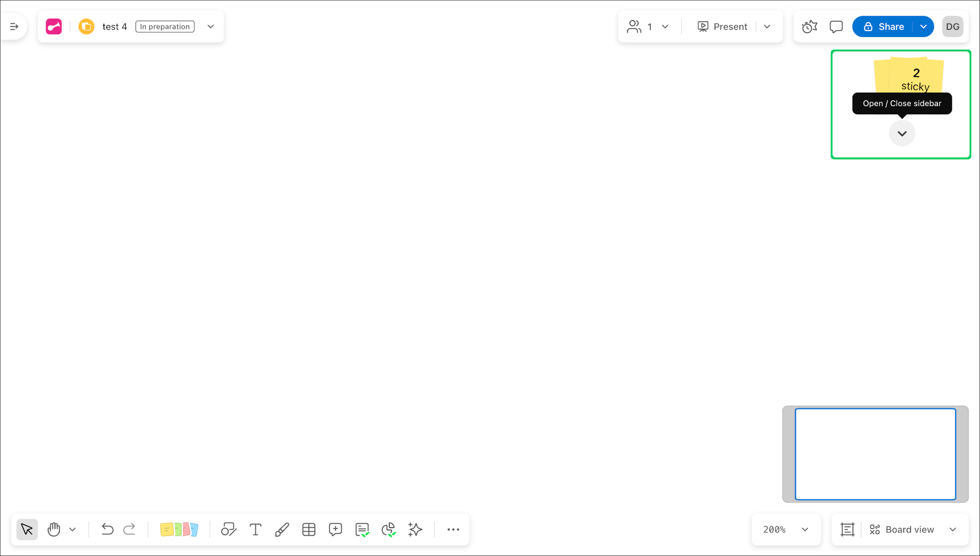Open the AI assist tool
Image resolution: width=980 pixels, height=556 pixels.
(x=415, y=529)
